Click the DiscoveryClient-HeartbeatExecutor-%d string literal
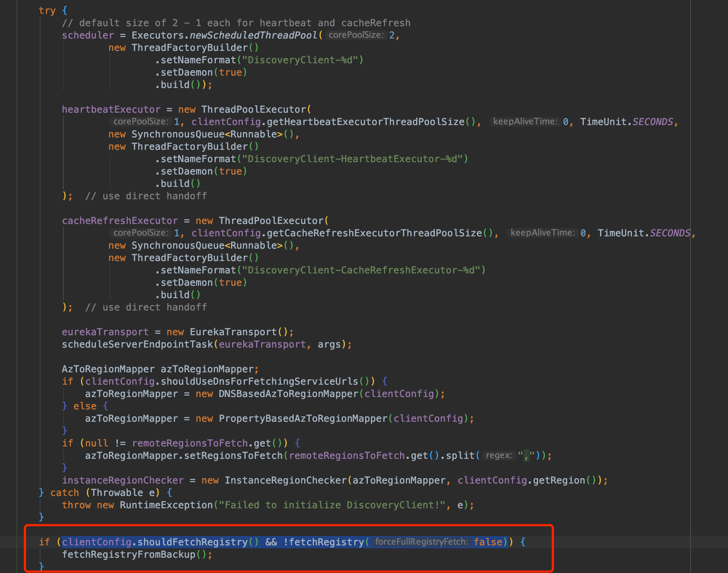Viewport: 728px width, 573px height. (352, 159)
